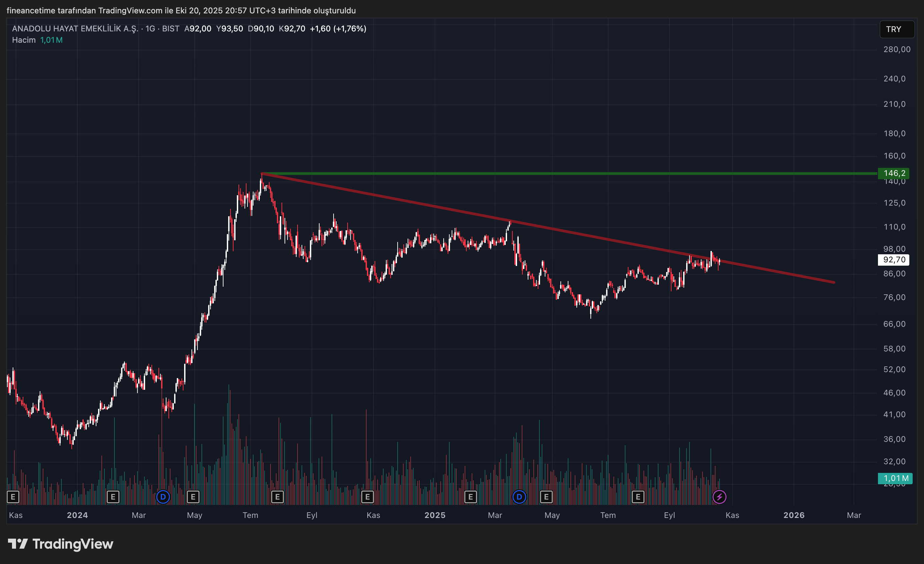This screenshot has height=564, width=924.
Task: Open the earnings E marker near Kas 2024
Action: coord(367,497)
